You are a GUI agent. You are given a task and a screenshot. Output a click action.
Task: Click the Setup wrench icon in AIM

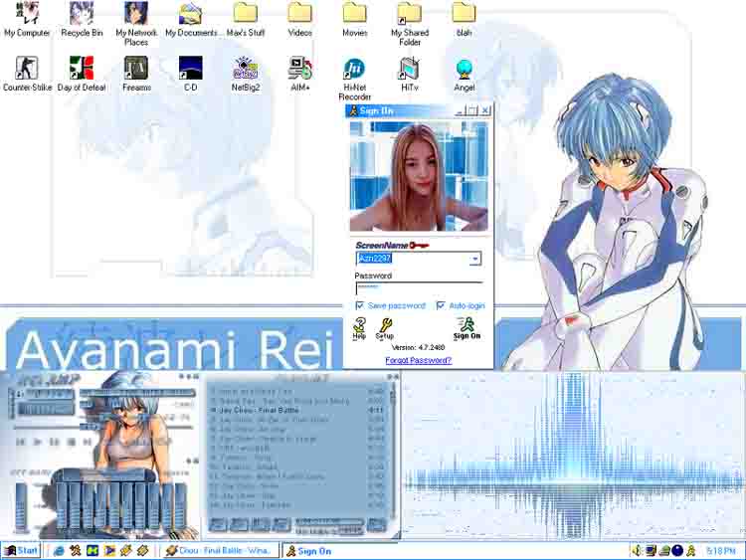coord(384,326)
